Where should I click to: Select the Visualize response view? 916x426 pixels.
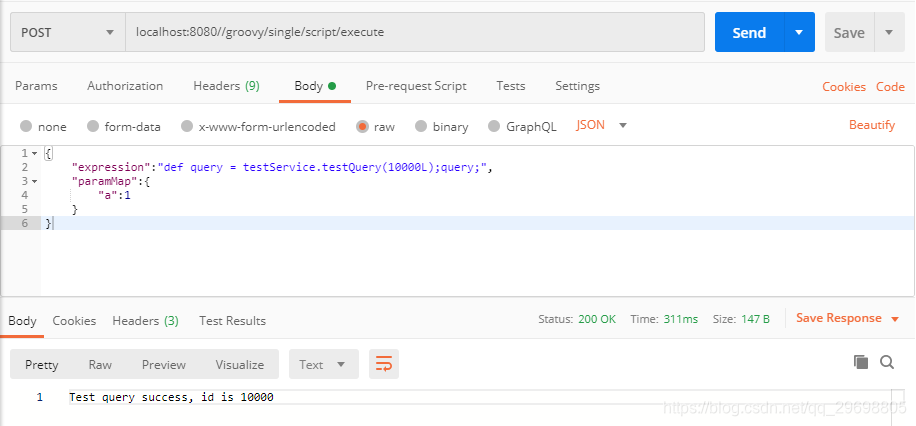tap(240, 364)
